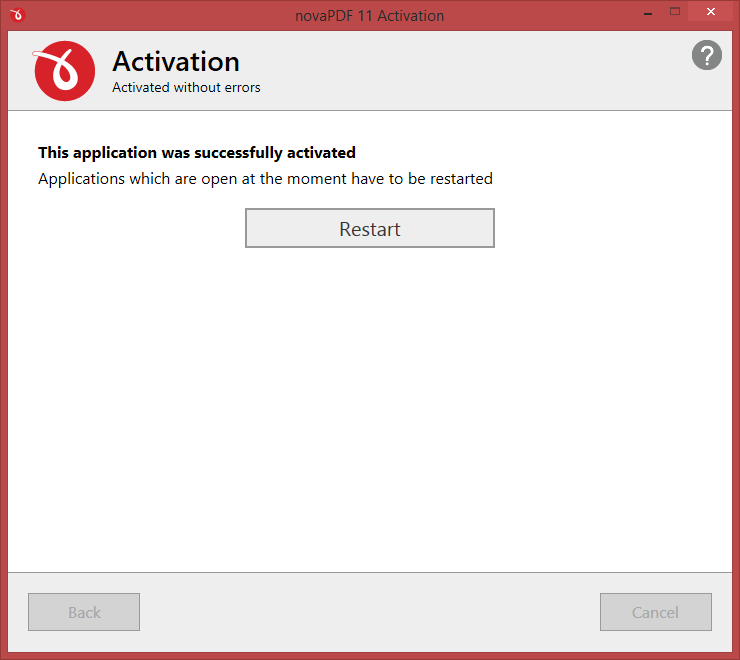Open help via question mark icon
Viewport: 740px width, 660px height.
(x=706, y=55)
